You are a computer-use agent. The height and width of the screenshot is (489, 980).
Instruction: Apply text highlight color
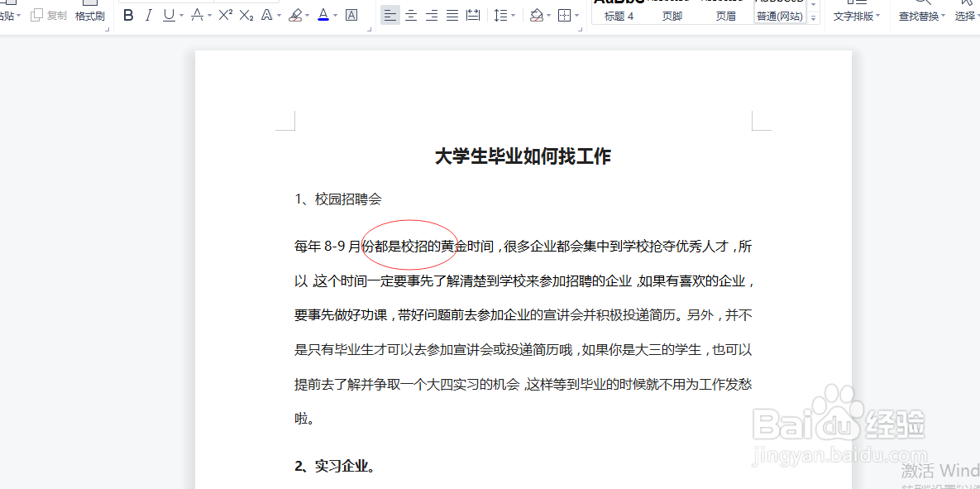pyautogui.click(x=296, y=15)
